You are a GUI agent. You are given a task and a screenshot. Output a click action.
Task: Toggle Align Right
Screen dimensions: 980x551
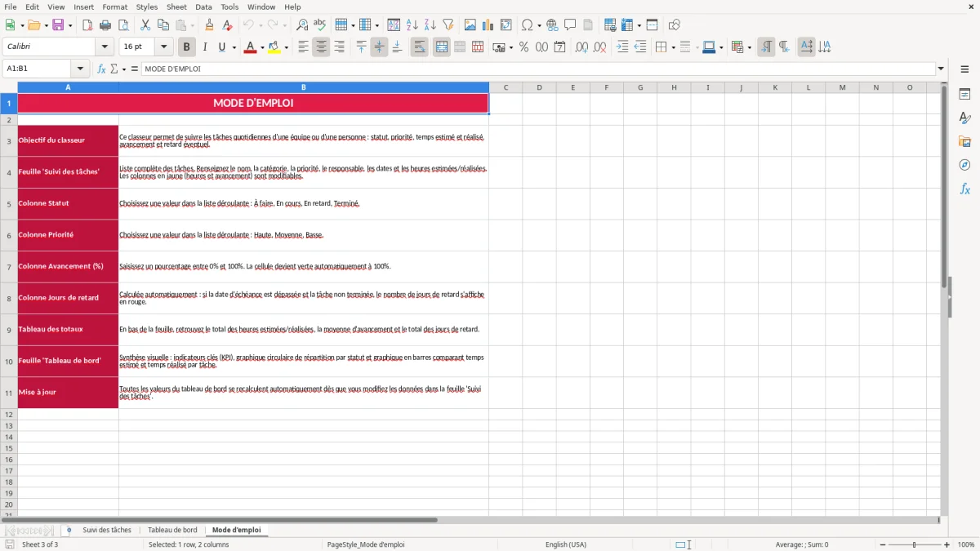339,47
